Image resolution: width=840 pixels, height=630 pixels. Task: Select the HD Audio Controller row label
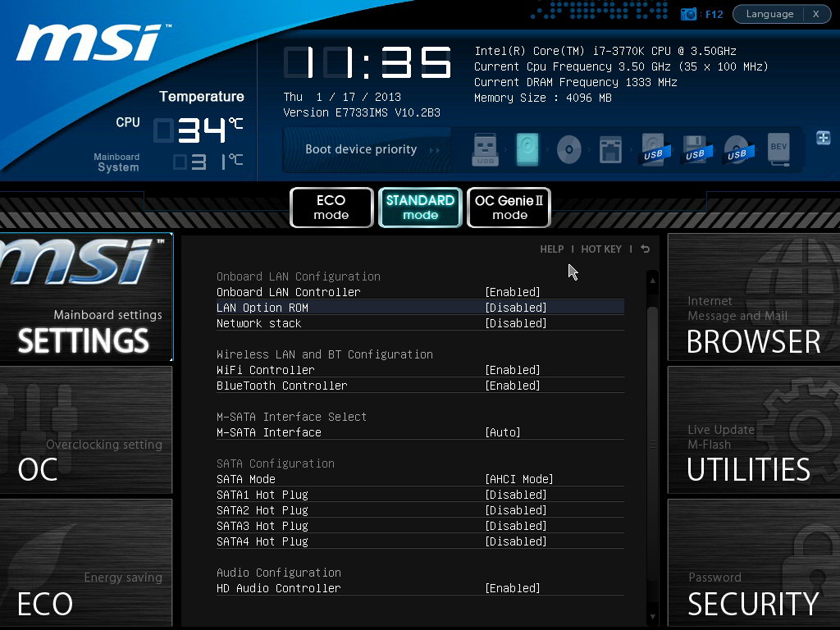279,588
